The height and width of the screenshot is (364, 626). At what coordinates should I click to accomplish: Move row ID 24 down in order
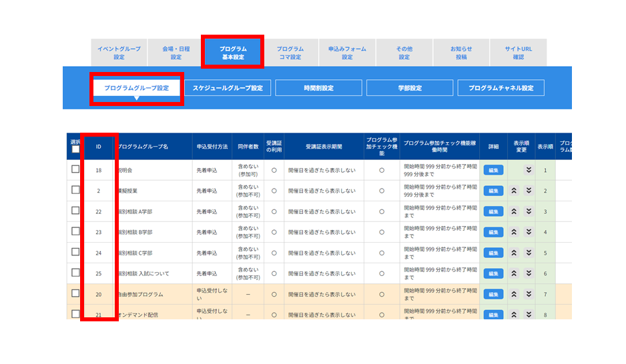tap(529, 253)
